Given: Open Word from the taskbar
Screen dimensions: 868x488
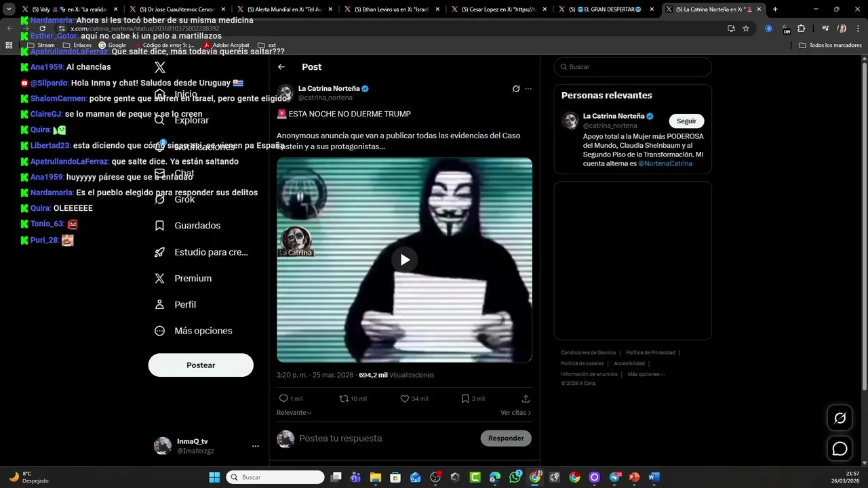Looking at the screenshot, I should [654, 477].
